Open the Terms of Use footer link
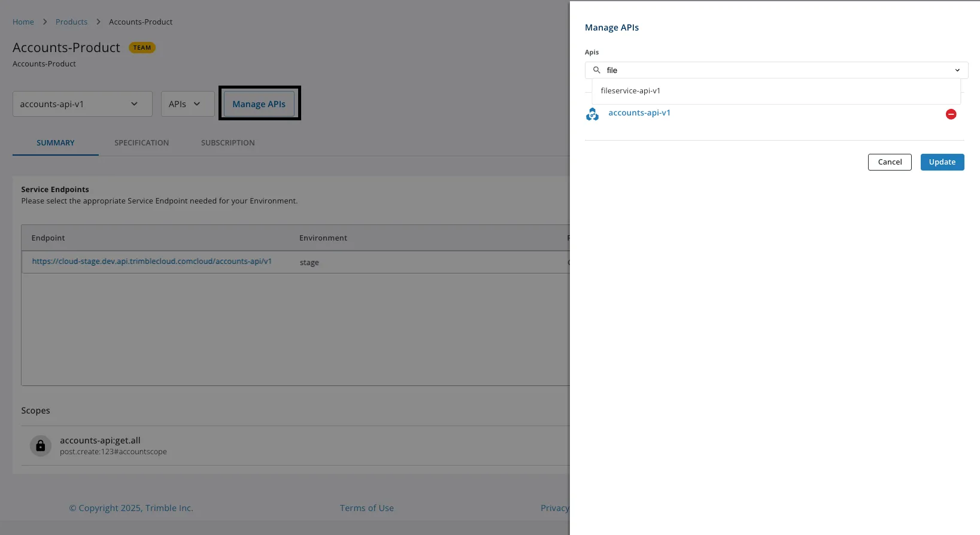 [367, 508]
